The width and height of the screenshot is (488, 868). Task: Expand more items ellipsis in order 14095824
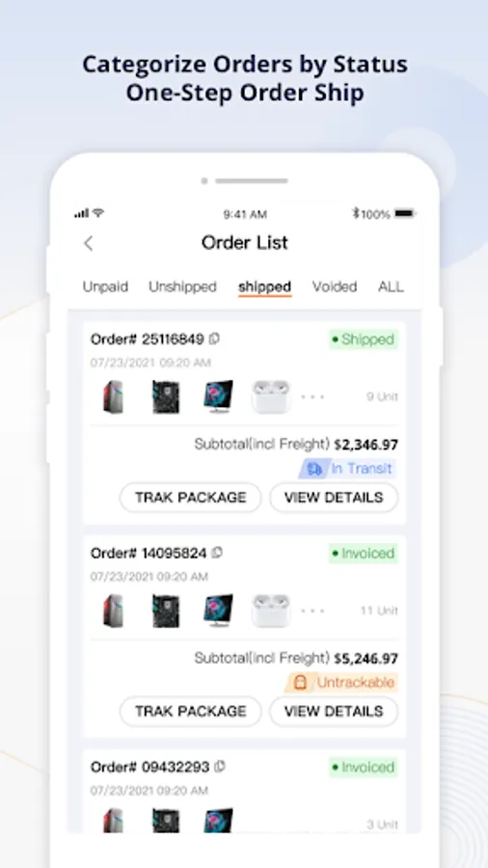coord(312,611)
